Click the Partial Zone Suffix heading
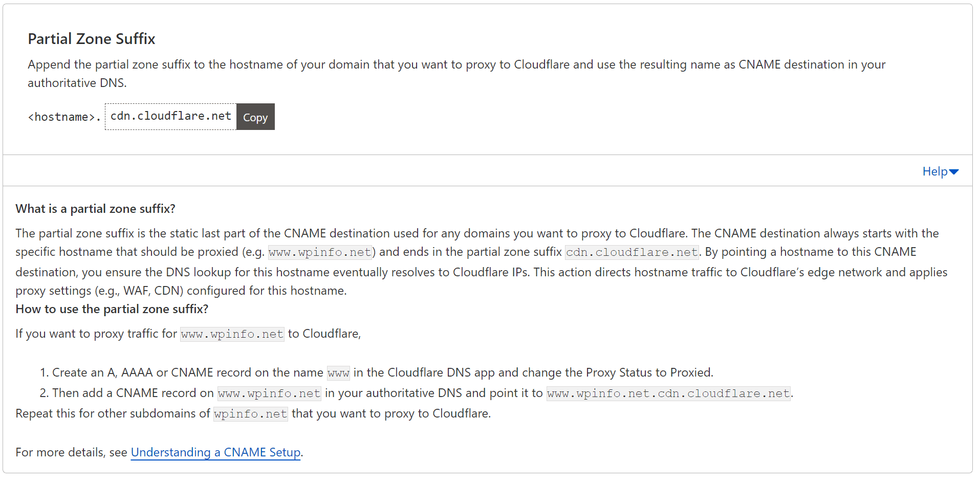The image size is (980, 483). (x=91, y=38)
